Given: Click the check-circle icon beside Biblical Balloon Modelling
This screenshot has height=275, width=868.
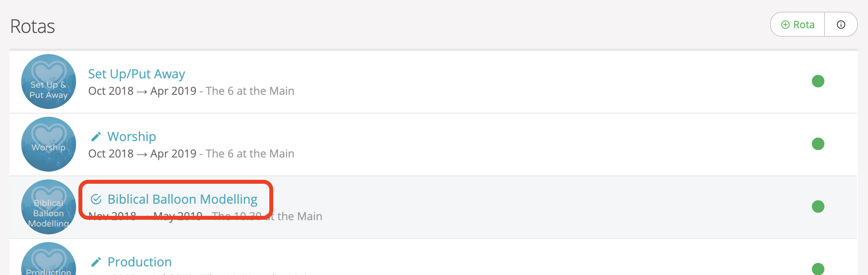Looking at the screenshot, I should coord(96,199).
